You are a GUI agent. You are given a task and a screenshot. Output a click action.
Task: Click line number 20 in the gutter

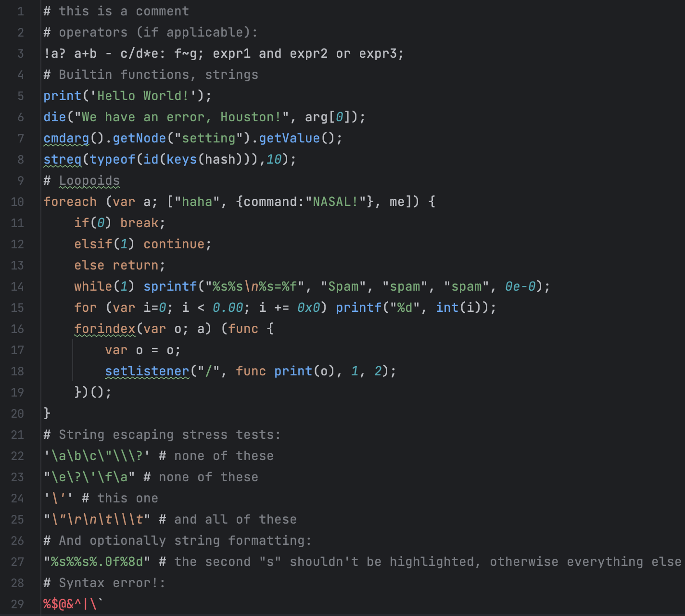pyautogui.click(x=17, y=413)
